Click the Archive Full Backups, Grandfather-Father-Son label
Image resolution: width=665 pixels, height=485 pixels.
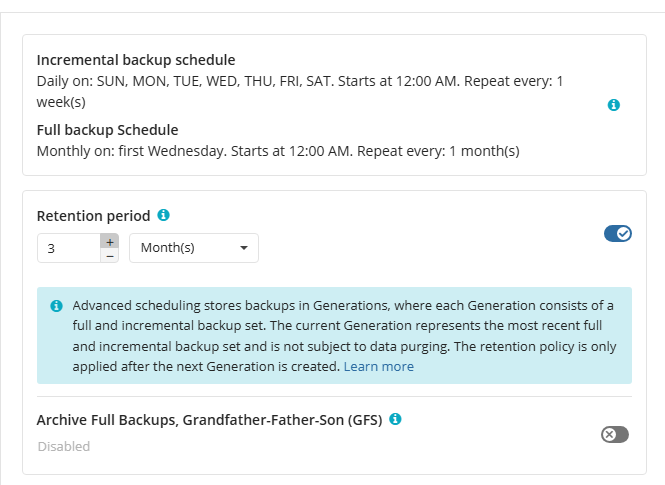(209, 420)
